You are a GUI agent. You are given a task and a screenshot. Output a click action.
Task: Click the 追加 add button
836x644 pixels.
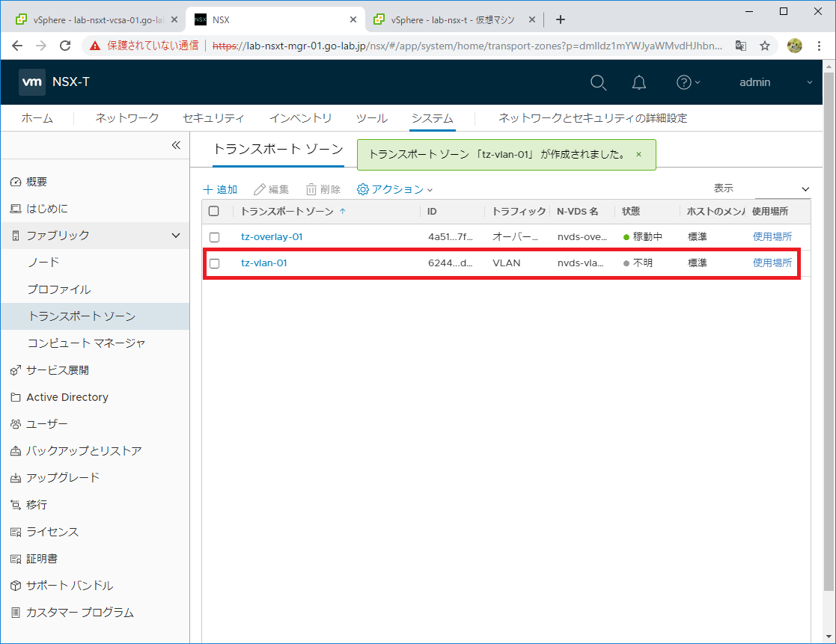pyautogui.click(x=220, y=190)
